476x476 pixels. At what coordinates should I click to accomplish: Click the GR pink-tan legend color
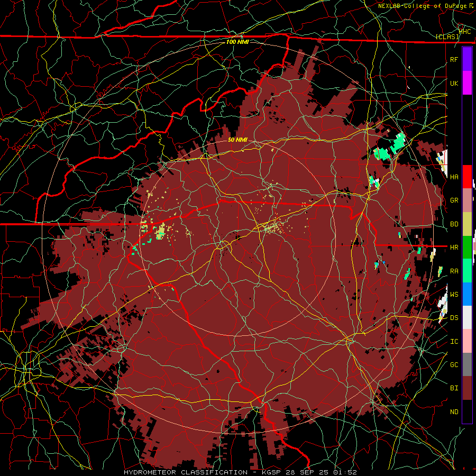click(x=467, y=200)
